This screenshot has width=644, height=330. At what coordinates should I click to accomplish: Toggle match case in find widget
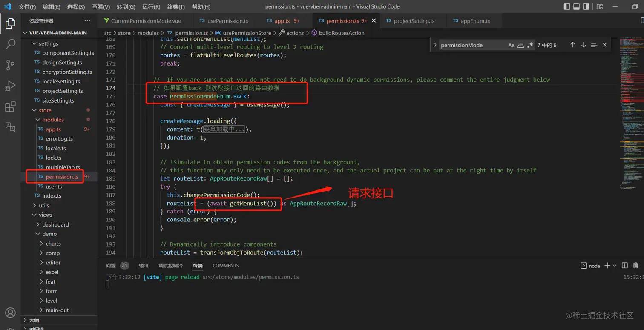(511, 45)
